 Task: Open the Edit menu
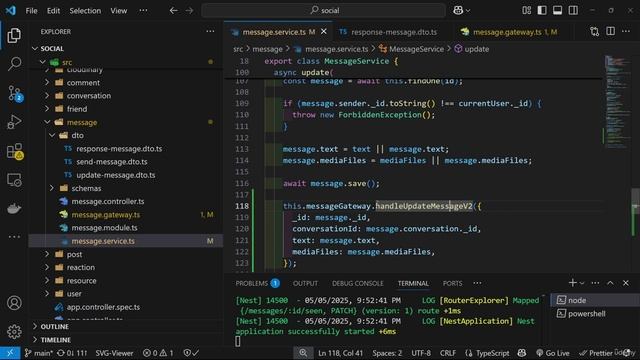(53, 11)
